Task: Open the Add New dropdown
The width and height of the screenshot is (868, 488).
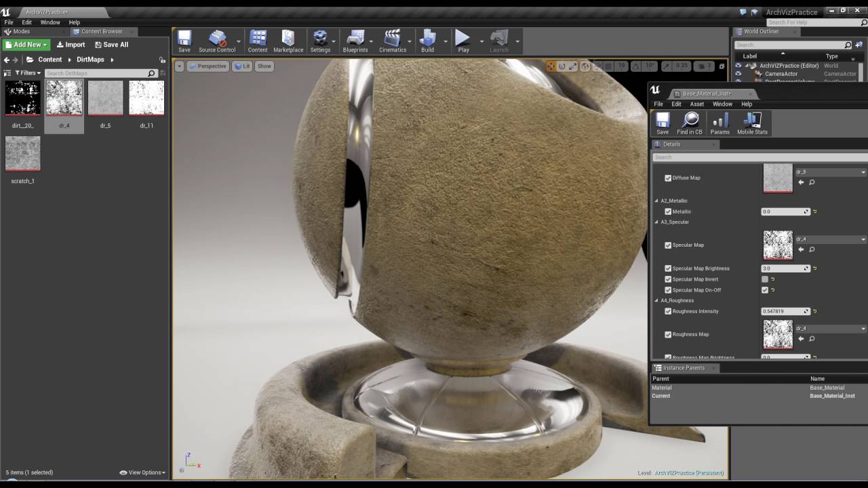Action: pos(26,45)
